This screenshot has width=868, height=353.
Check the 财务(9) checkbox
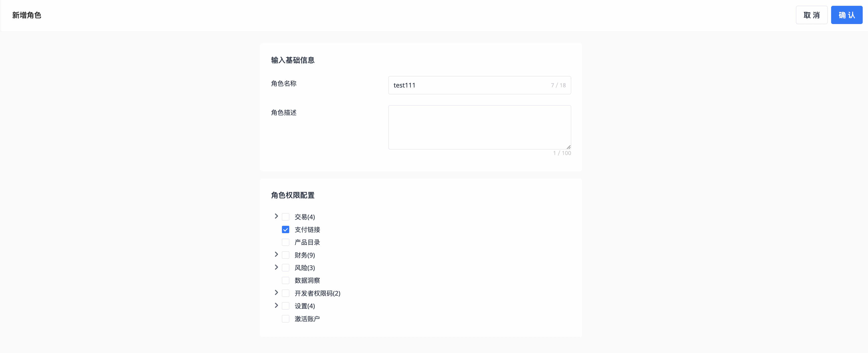(285, 255)
